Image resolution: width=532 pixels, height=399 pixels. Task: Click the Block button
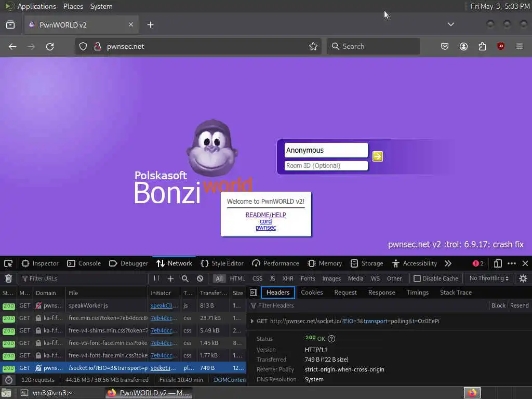[x=498, y=305]
